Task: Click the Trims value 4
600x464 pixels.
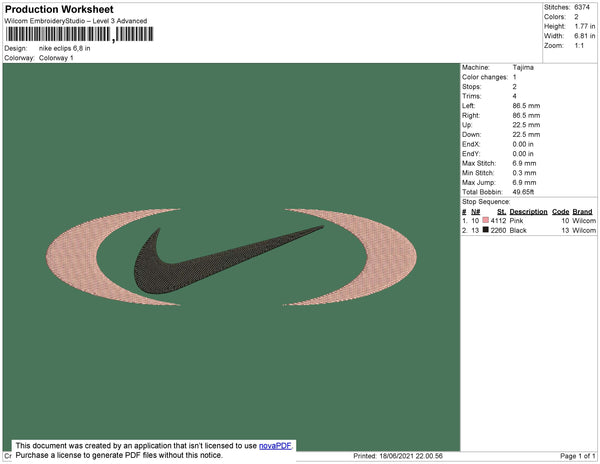Action: (515, 96)
